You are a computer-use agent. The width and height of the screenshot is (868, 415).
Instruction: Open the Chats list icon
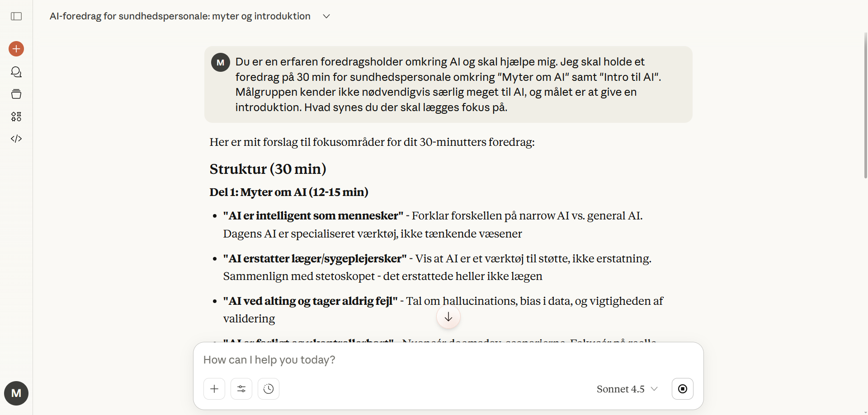coord(16,72)
